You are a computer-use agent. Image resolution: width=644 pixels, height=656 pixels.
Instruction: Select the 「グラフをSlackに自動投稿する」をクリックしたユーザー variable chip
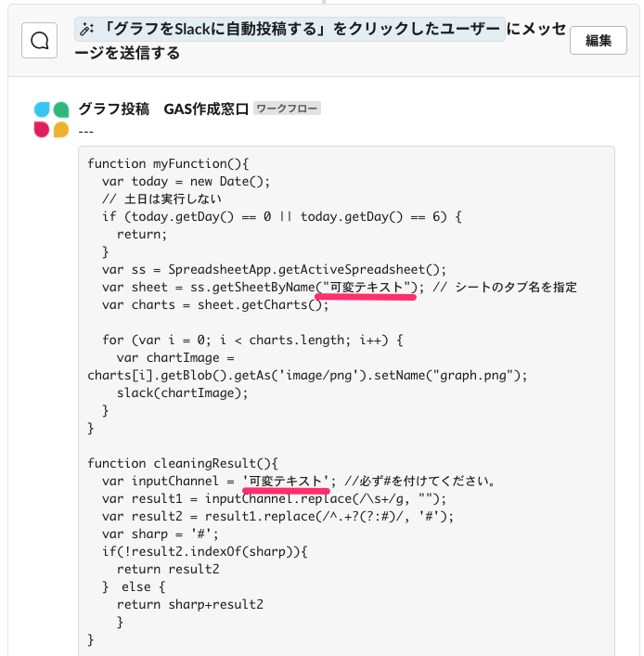point(290,30)
